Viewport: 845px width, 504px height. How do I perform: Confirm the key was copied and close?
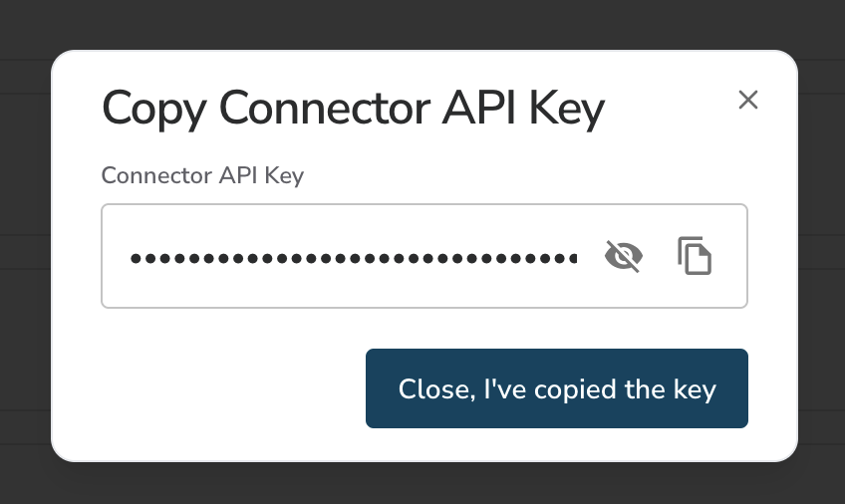(557, 388)
